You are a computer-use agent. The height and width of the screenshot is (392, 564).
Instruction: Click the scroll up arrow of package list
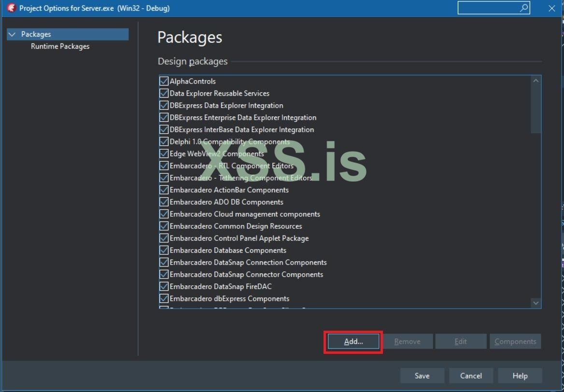pyautogui.click(x=536, y=81)
